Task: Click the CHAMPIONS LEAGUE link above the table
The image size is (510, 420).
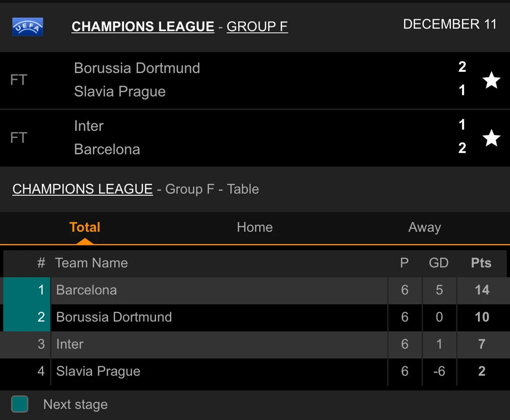Action: (x=83, y=189)
